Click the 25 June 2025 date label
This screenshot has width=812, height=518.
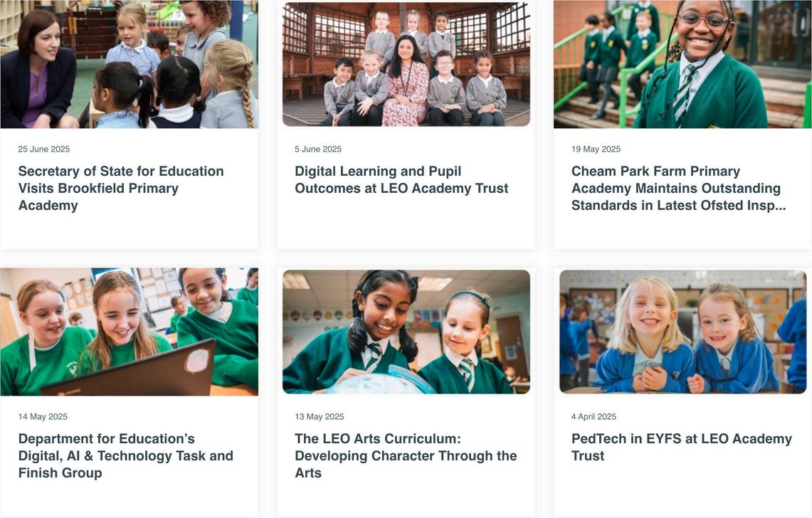[x=44, y=149]
